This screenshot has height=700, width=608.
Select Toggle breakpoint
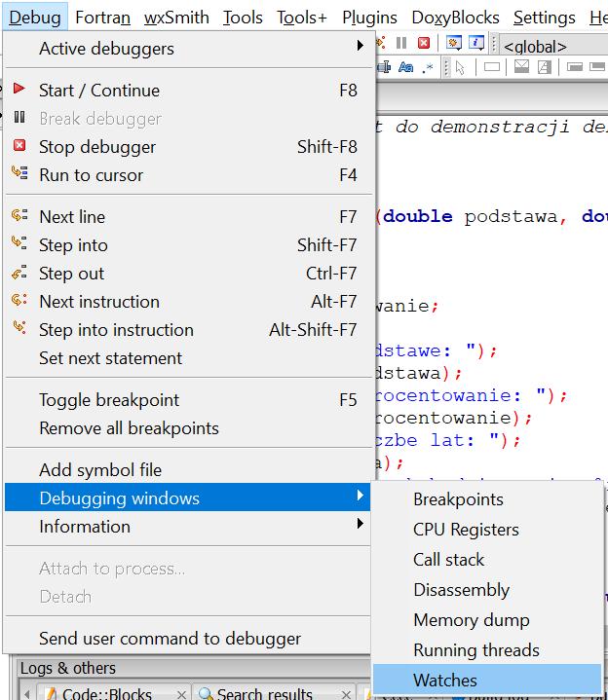pos(188,399)
